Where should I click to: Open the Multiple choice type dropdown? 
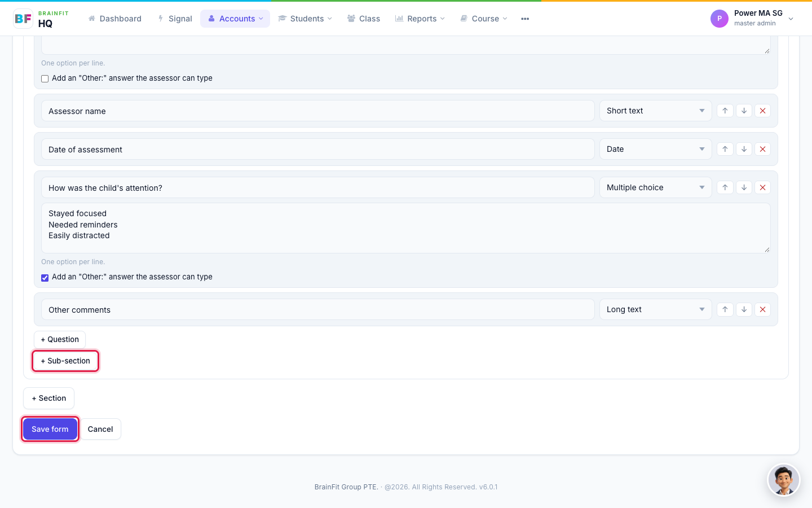point(655,187)
